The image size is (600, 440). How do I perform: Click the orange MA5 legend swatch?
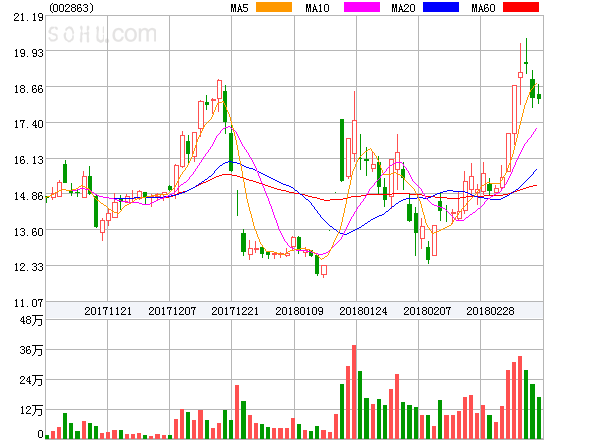(x=274, y=7)
